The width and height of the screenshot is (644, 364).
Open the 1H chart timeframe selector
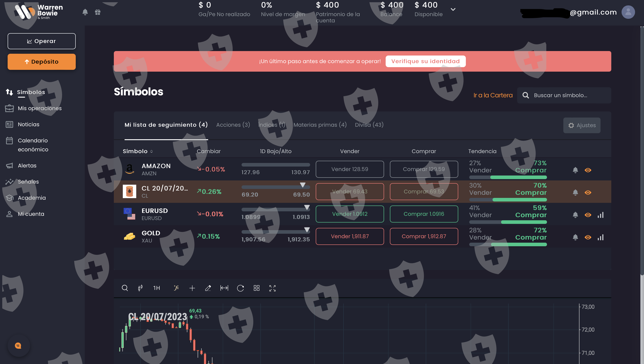157,288
